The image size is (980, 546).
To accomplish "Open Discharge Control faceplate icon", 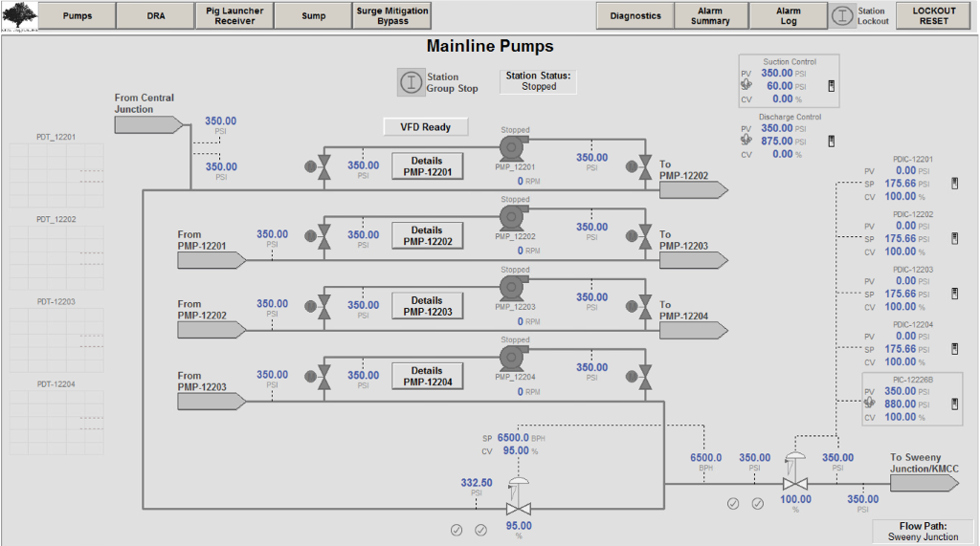I will click(831, 141).
